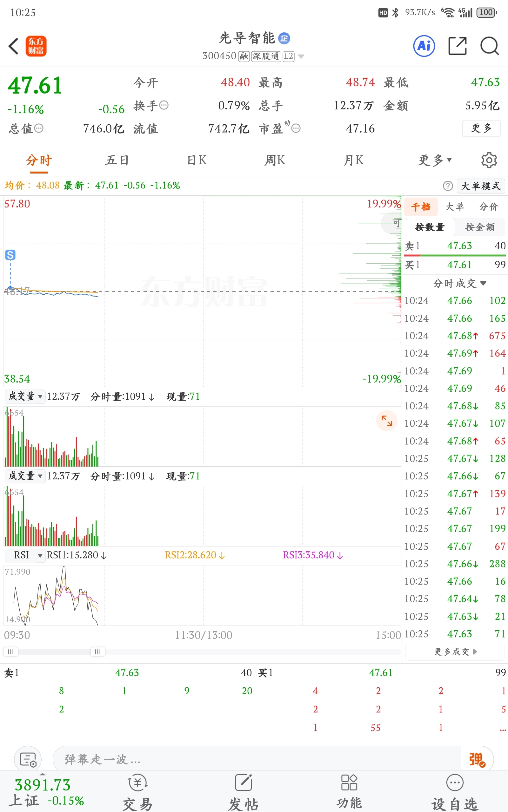Viewport: 508px width, 812px height.
Task: Tap the 弹幕走一波 comment input field
Action: 257,759
